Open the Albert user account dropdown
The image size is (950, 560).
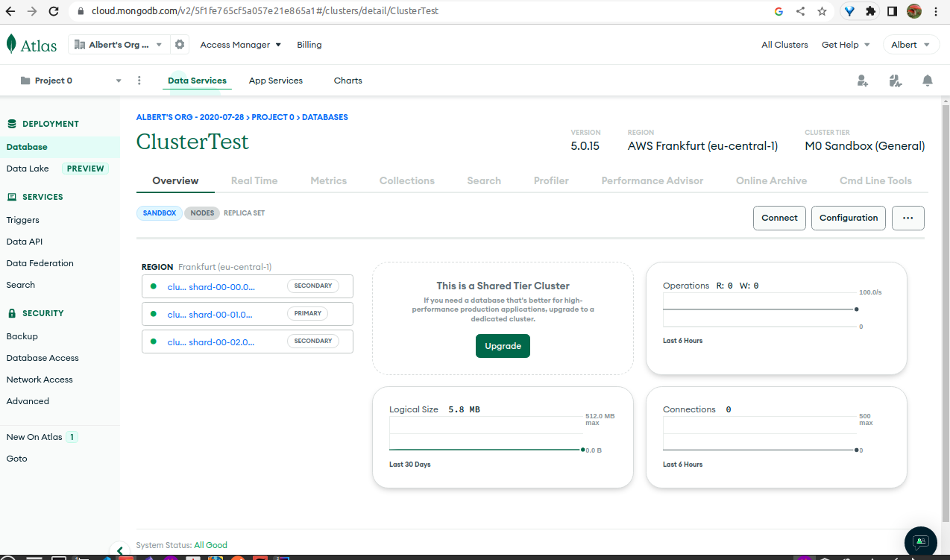tap(910, 45)
